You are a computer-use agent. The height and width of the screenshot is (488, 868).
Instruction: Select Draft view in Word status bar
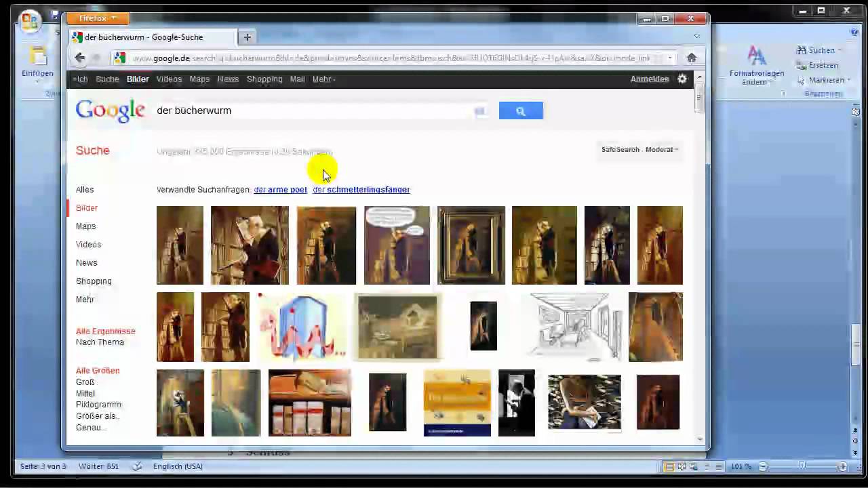tap(718, 466)
